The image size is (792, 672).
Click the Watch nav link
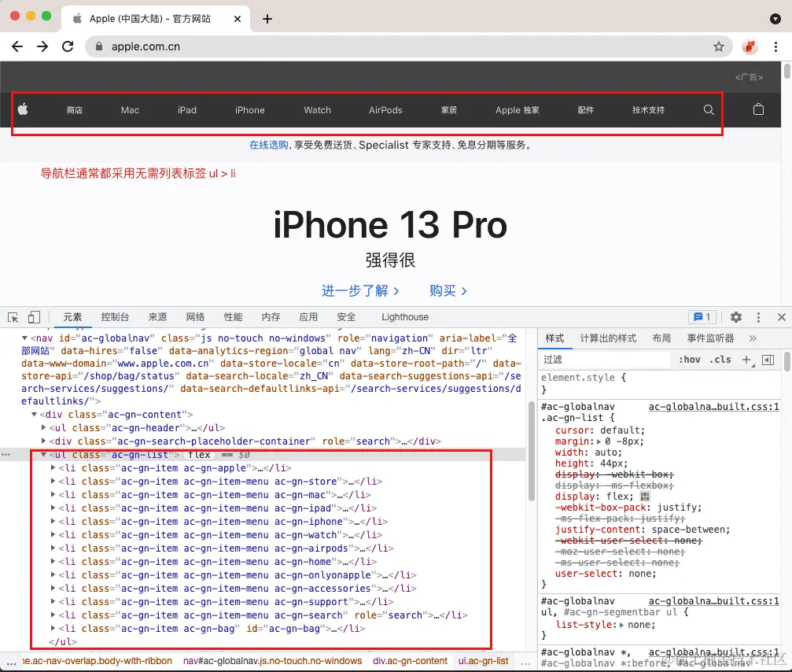(317, 110)
